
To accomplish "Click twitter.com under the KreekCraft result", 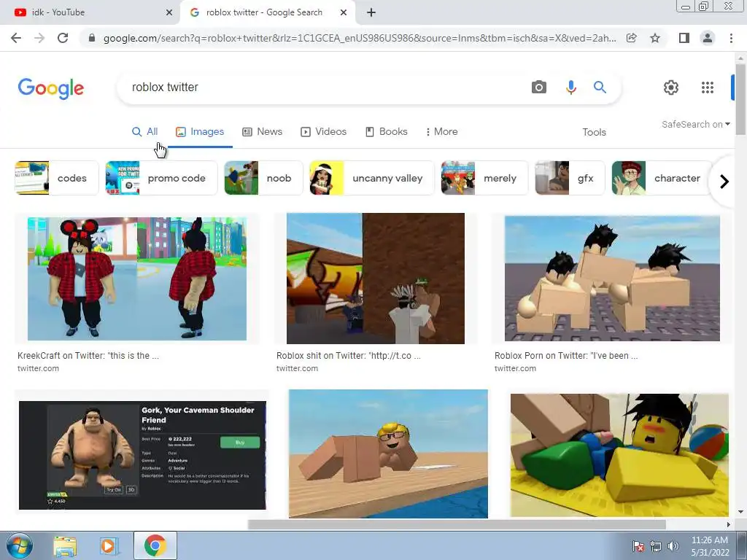I will point(38,368).
